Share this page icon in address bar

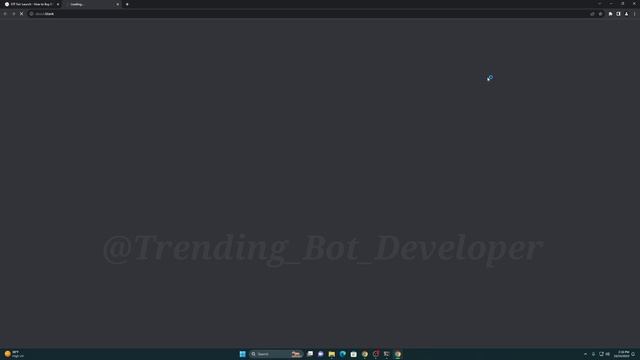click(592, 14)
